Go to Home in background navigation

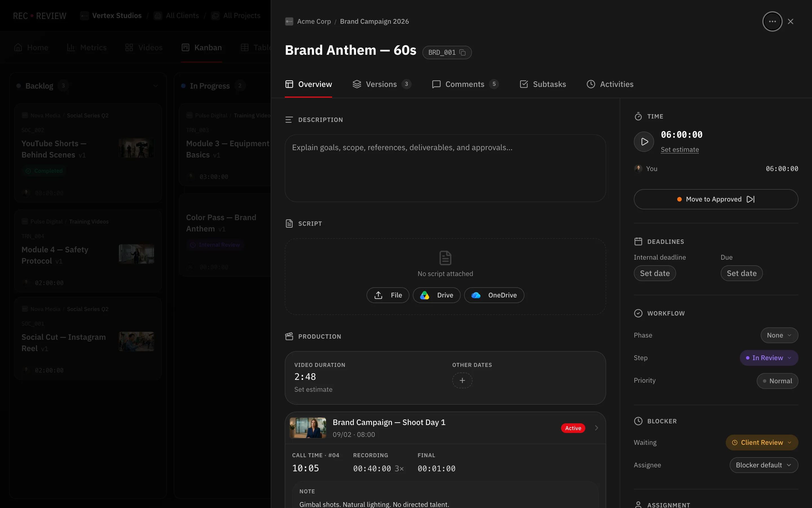coord(31,48)
